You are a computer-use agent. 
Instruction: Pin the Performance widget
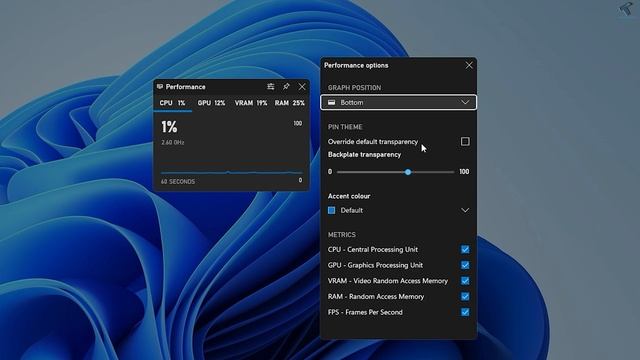point(286,87)
